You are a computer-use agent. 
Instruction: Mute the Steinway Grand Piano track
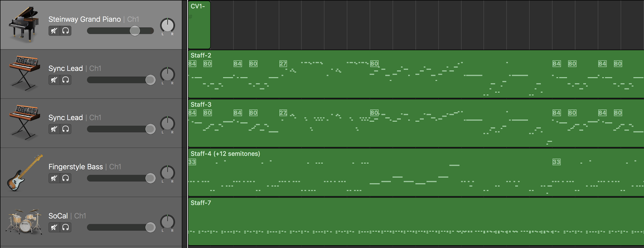coord(54,31)
